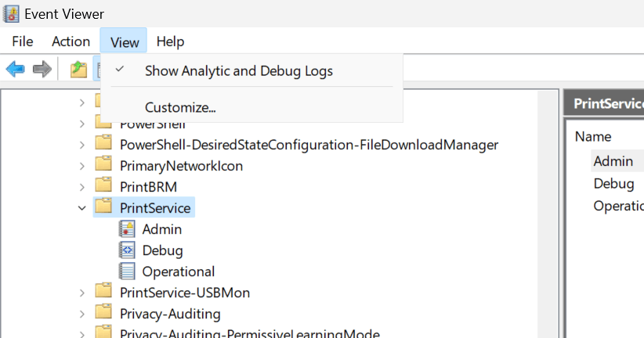Expand the partially hidden PowerShell node
Screen dimensions: 644x338
[82, 124]
